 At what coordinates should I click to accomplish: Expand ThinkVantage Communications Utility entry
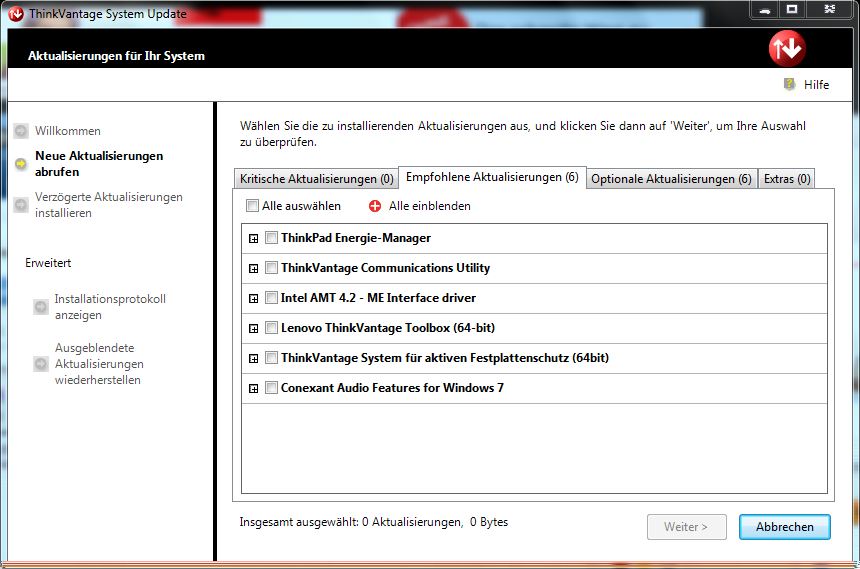click(253, 268)
